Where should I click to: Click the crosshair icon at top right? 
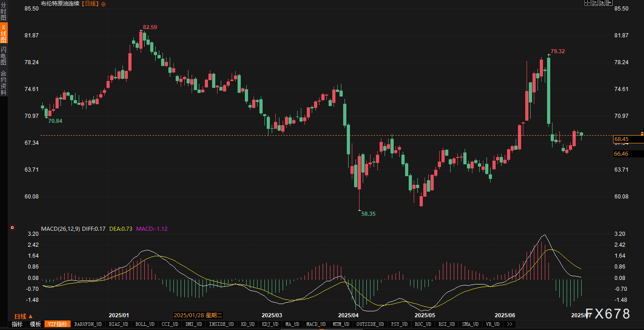(588, 3)
